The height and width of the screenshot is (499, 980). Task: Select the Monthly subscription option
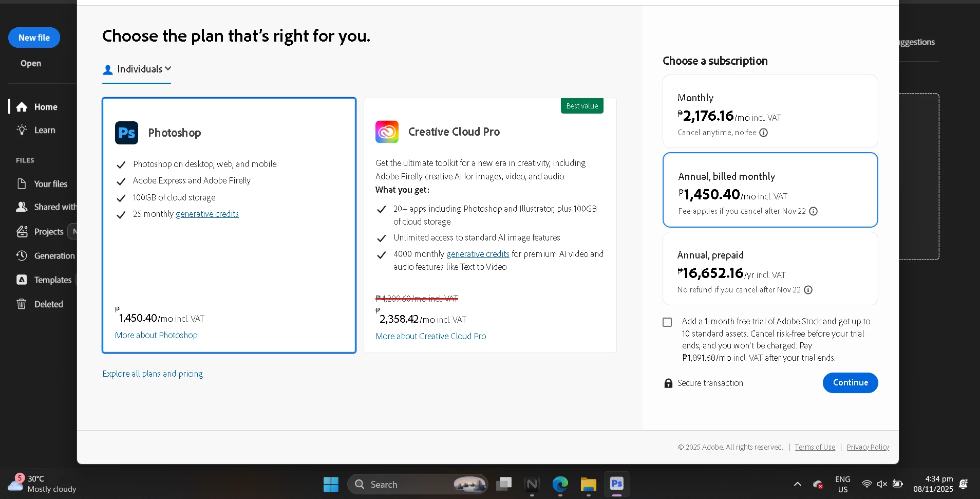pos(770,112)
